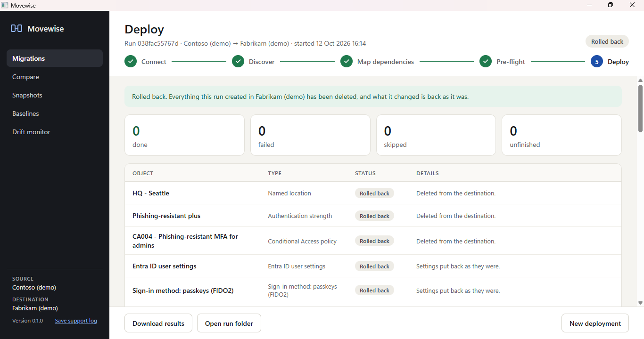Click the Connect step checkmark icon
Image resolution: width=644 pixels, height=339 pixels.
click(x=131, y=62)
